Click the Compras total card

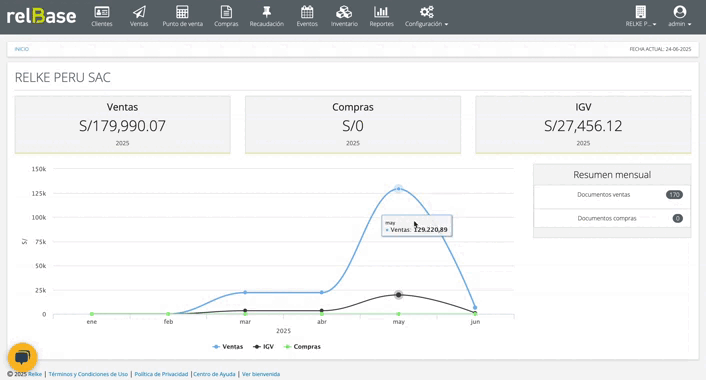tap(353, 125)
